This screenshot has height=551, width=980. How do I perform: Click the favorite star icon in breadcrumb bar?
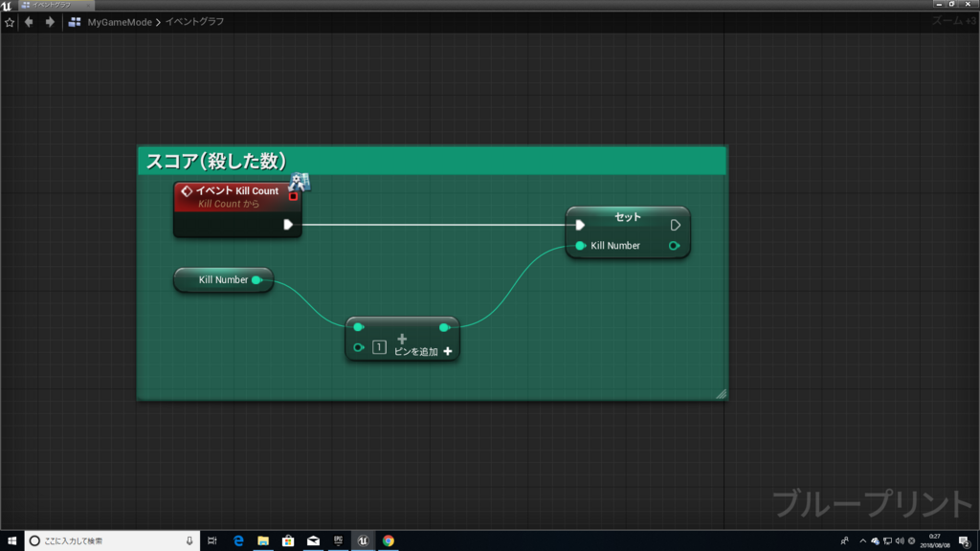[x=10, y=22]
